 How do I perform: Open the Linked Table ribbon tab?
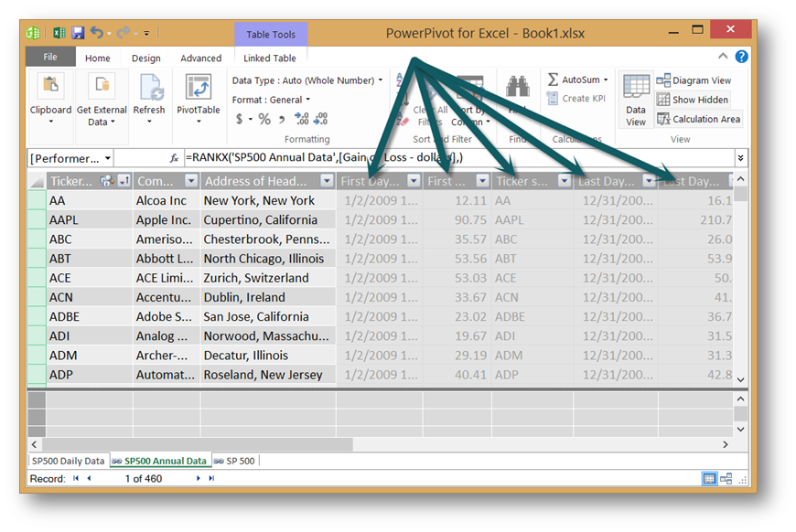270,59
